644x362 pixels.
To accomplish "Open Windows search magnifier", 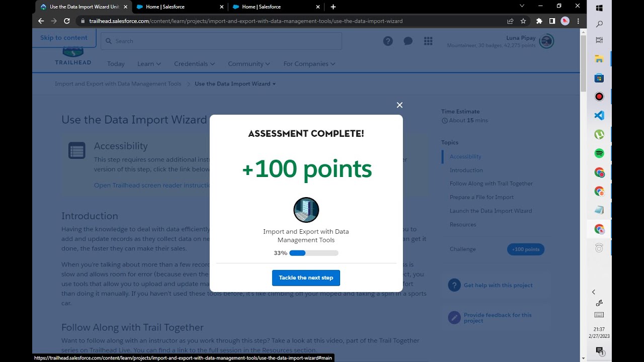I will click(599, 24).
